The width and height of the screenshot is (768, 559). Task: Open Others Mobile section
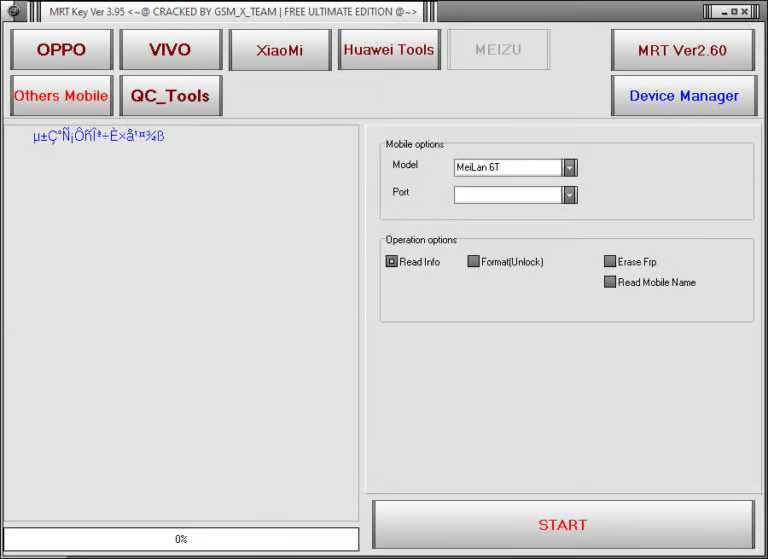[61, 96]
